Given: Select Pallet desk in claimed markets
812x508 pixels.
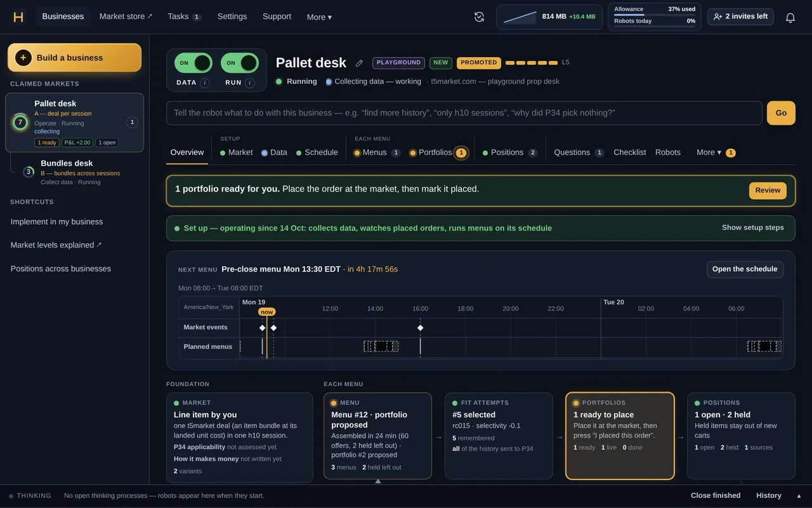Looking at the screenshot, I should tap(75, 123).
